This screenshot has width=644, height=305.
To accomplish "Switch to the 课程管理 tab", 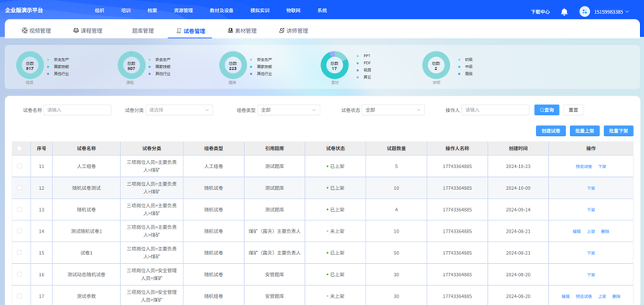I will [x=88, y=31].
